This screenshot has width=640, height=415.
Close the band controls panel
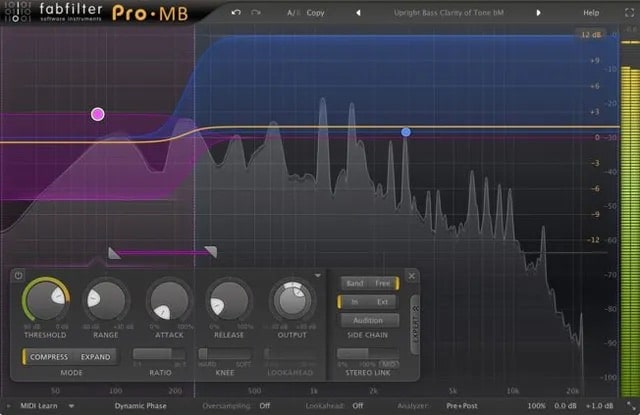pyautogui.click(x=412, y=276)
